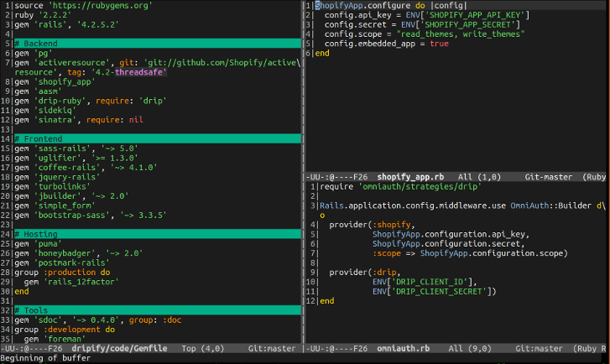The image size is (610, 364).
Task: Place cursor on gem 'honeybadger' line
Action: point(79,253)
